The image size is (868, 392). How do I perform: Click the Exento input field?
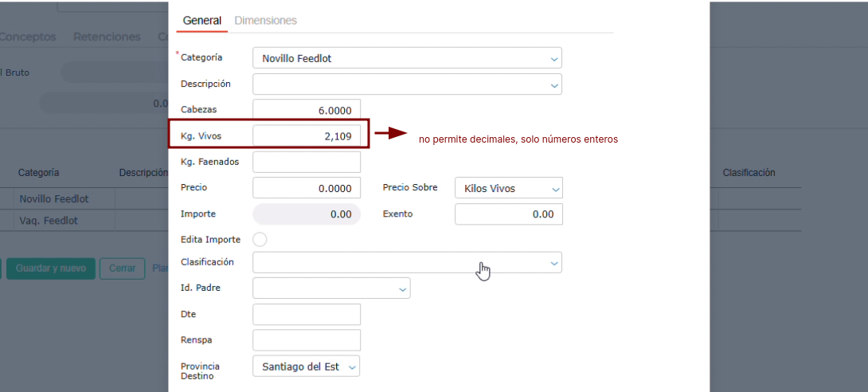(x=508, y=214)
